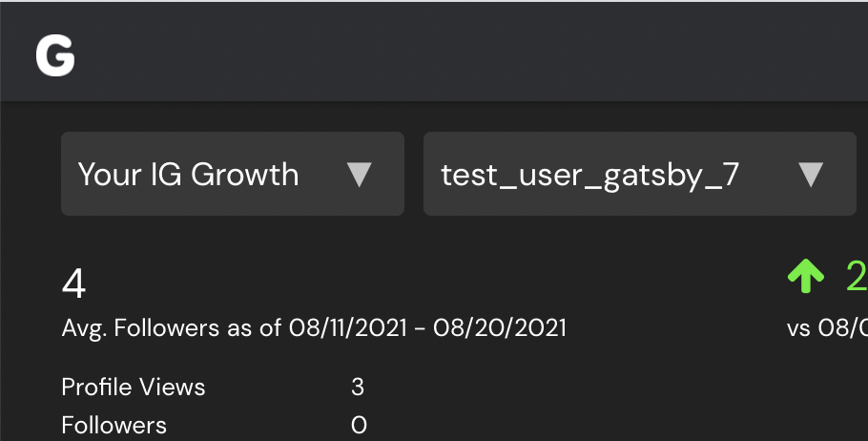Click the end date 08/20/2021
The width and height of the screenshot is (868, 441).
pos(500,327)
